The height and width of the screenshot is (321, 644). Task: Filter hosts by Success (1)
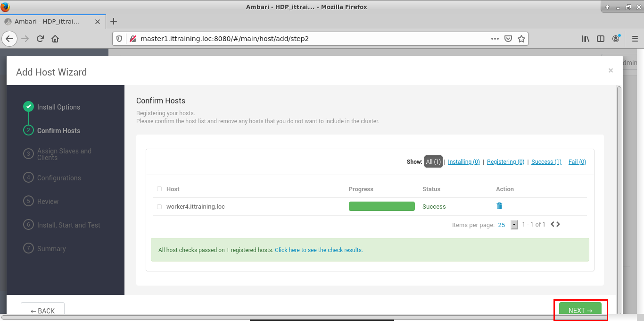tap(546, 162)
